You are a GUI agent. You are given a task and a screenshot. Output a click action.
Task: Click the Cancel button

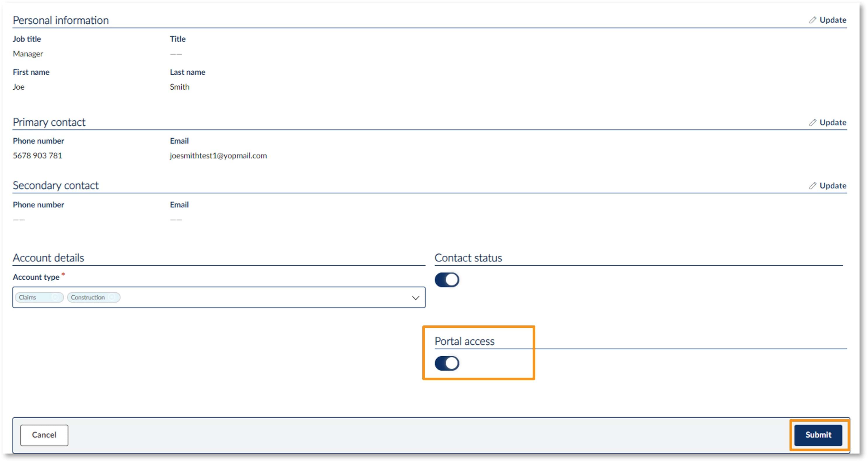tap(44, 435)
